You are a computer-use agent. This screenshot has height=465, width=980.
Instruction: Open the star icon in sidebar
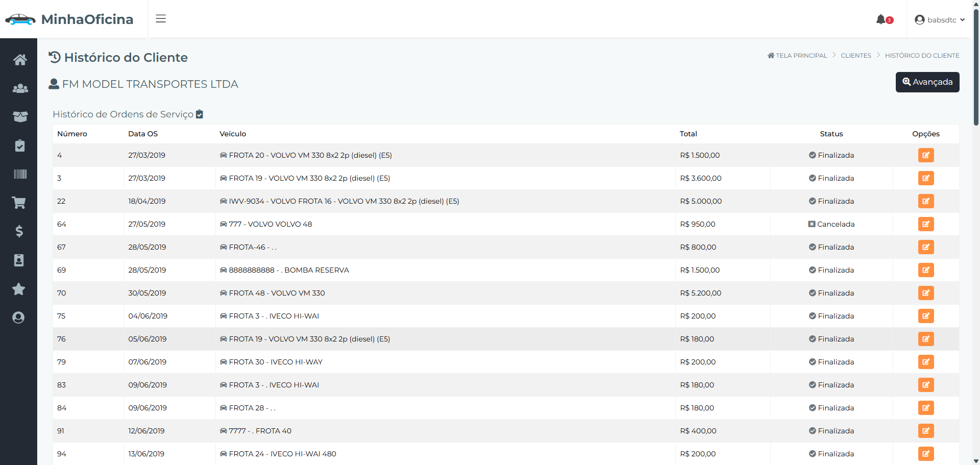click(19, 289)
